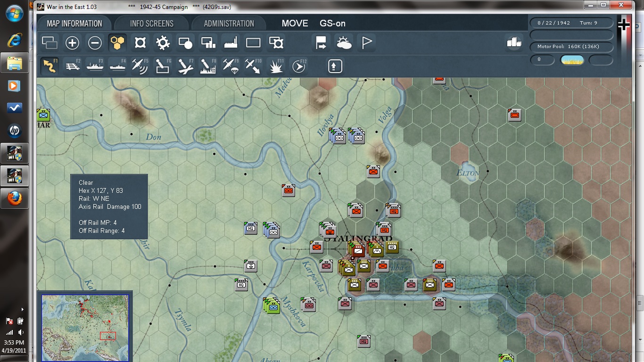
Task: Open the Windows Start button
Action: pos(15,13)
